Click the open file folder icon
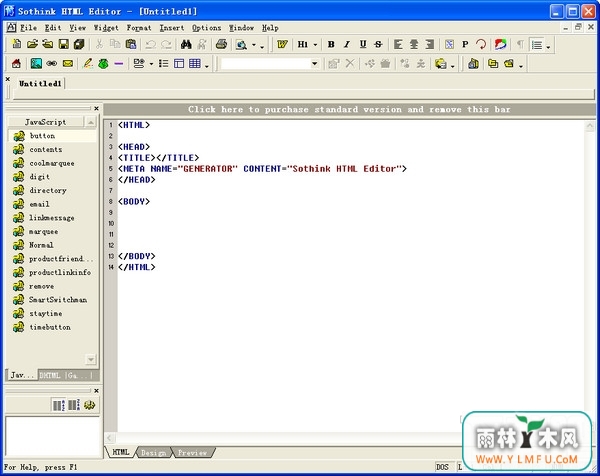This screenshot has height=476, width=600. coord(32,44)
